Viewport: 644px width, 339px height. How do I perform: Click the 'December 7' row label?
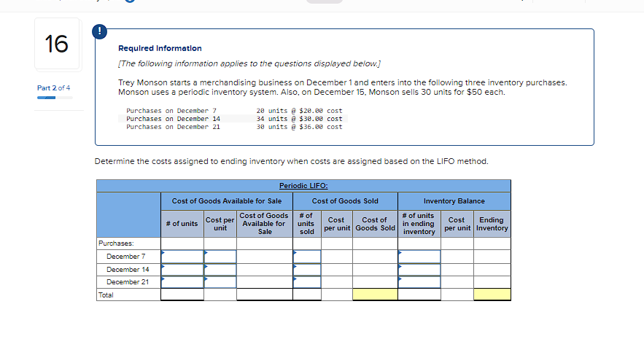tap(125, 257)
